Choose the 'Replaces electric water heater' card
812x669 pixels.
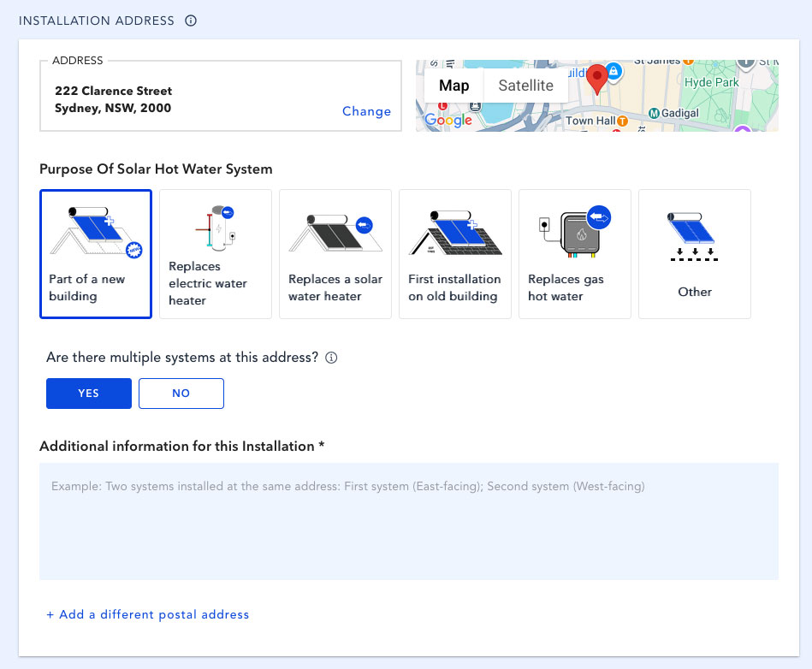pos(216,254)
